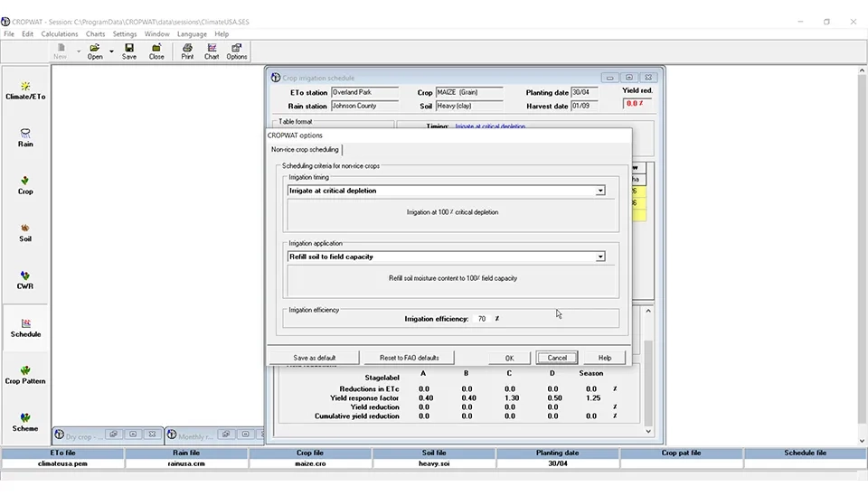This screenshot has height=495, width=868.
Task: Click the Chart toolbar icon
Action: 212,51
